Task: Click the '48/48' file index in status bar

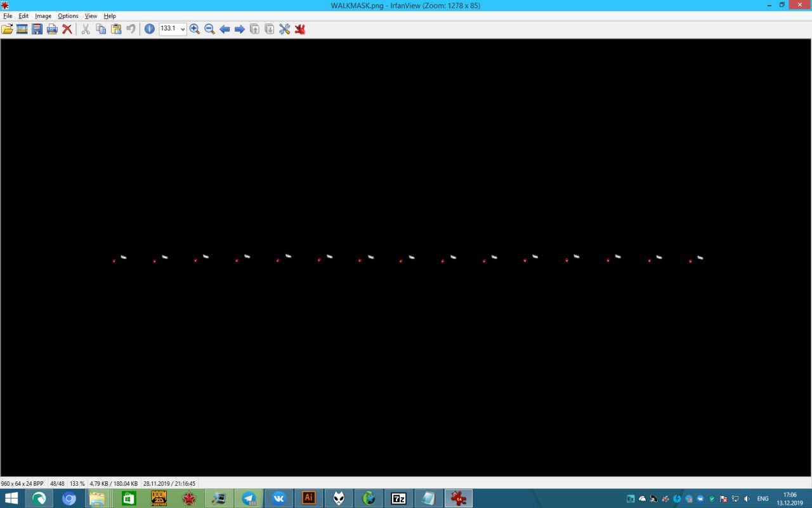Action: click(57, 484)
